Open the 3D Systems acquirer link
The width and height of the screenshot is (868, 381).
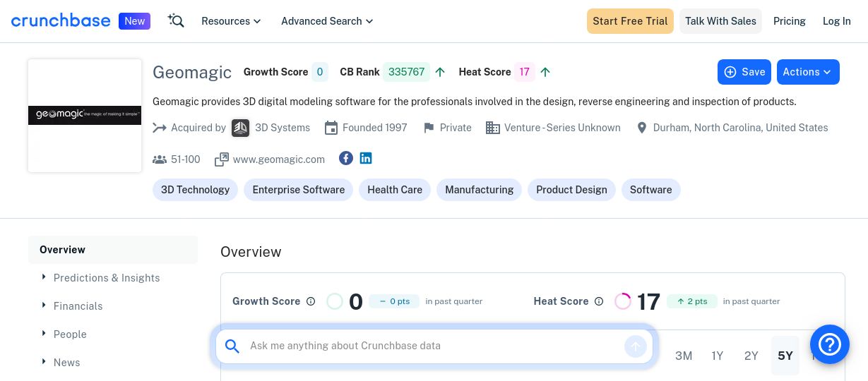[x=283, y=128]
